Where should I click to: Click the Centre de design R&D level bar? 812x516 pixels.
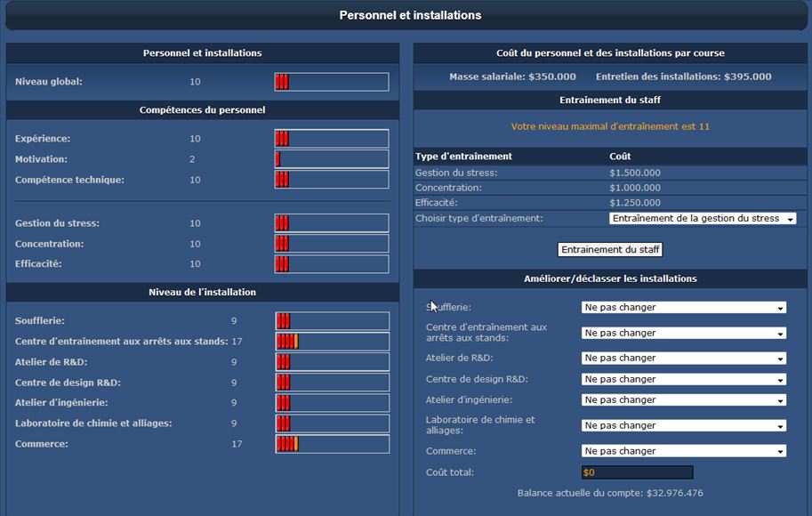332,383
